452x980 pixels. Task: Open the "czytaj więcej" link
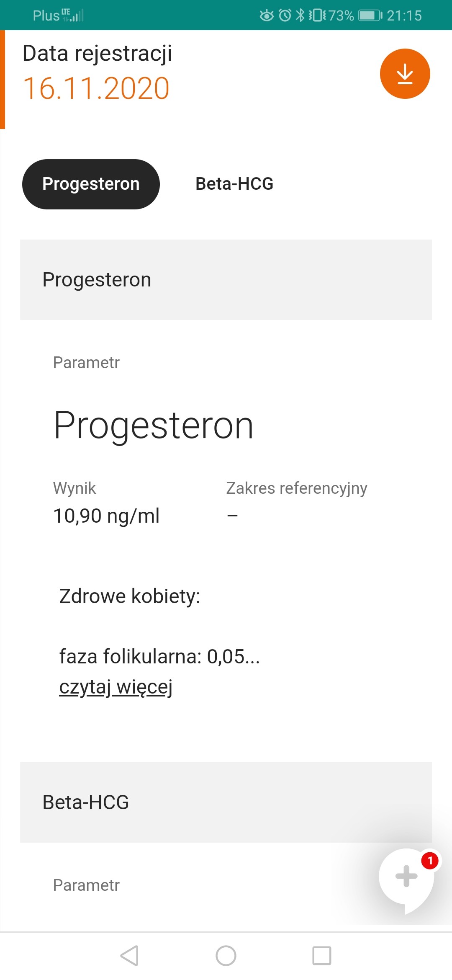[116, 687]
